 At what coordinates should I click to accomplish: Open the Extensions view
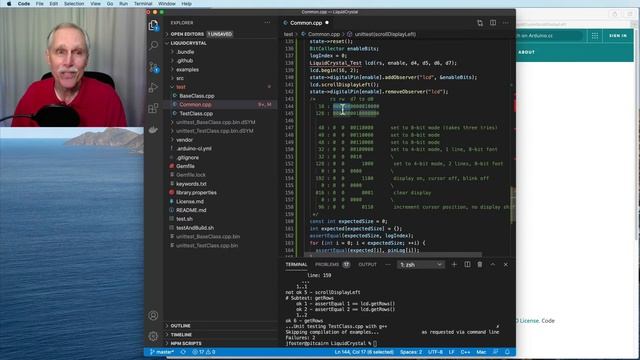[x=153, y=108]
